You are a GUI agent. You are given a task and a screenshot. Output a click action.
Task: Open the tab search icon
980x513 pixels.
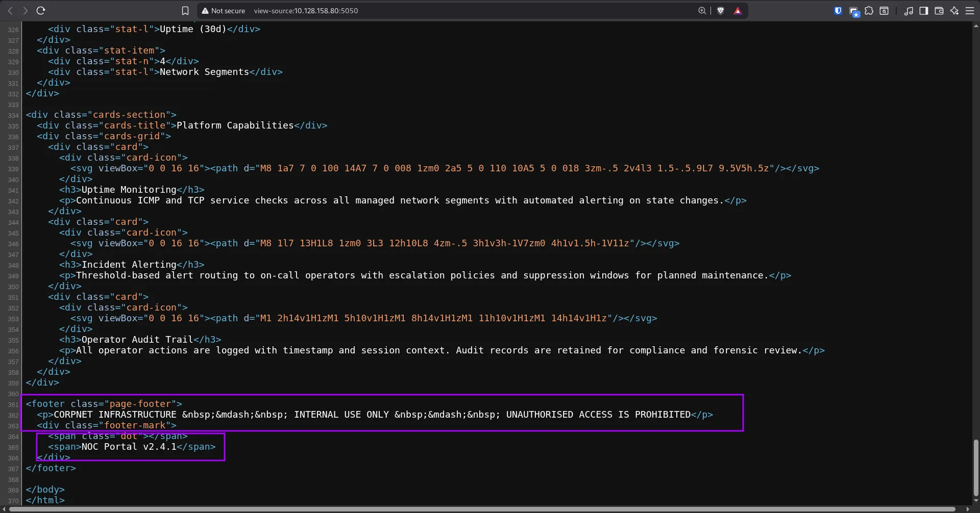884,11
